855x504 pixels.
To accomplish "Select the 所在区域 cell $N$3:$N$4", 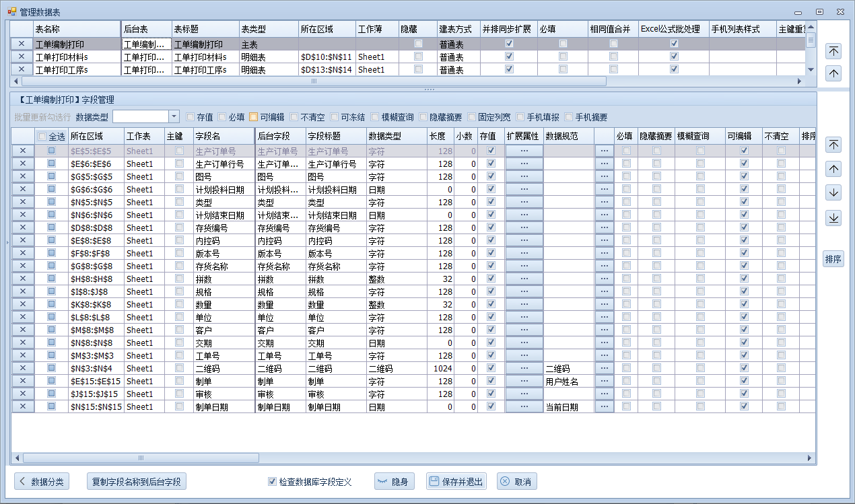I will (96, 368).
